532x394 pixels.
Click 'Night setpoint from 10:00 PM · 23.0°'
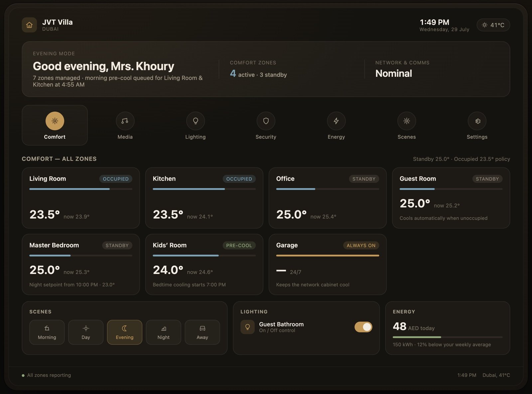pos(72,285)
